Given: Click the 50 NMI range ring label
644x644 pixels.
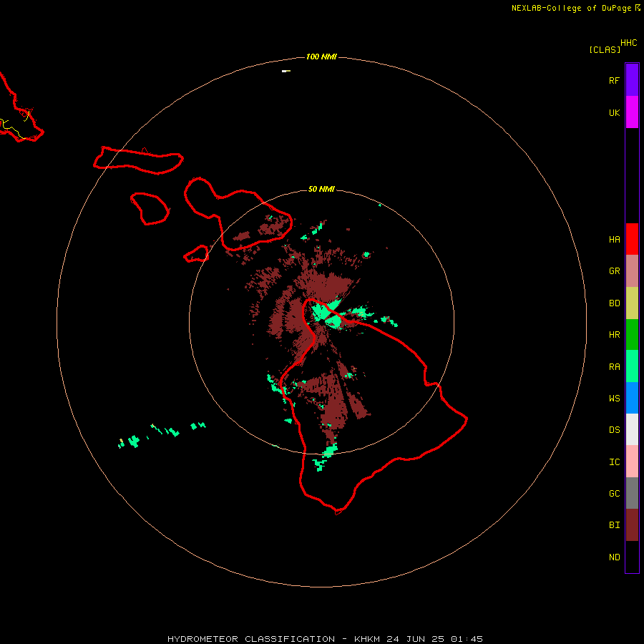Looking at the screenshot, I should click(321, 189).
